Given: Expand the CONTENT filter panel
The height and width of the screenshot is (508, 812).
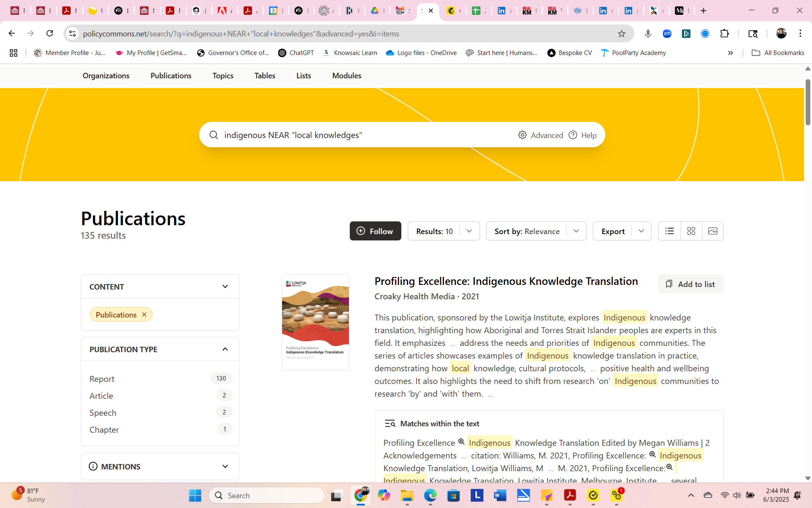Looking at the screenshot, I should (x=225, y=287).
